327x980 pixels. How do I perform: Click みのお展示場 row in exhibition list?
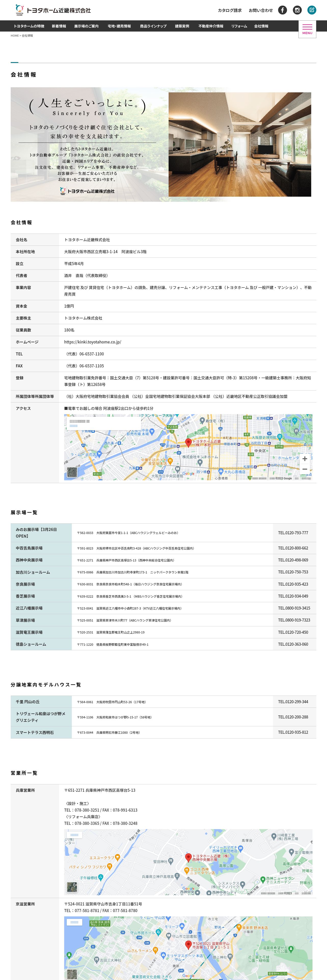tap(163, 532)
